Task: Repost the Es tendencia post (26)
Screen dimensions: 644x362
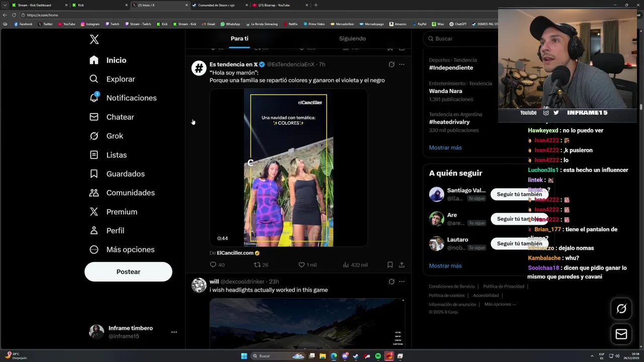Action: [x=261, y=264]
